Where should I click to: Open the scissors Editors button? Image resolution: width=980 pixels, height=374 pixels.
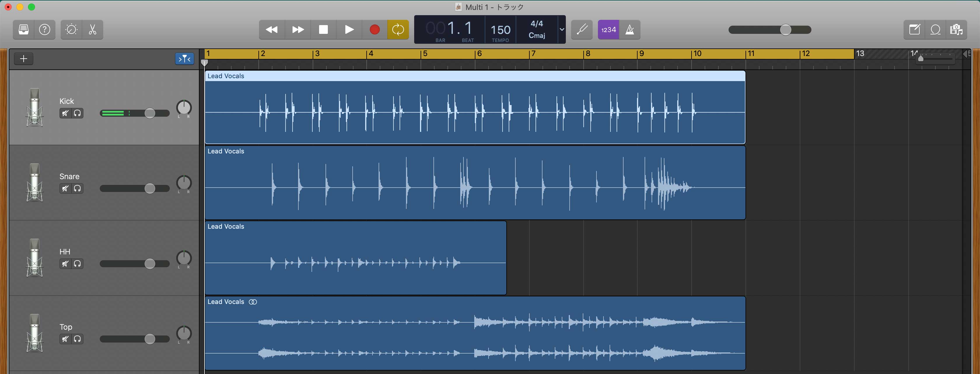point(92,30)
